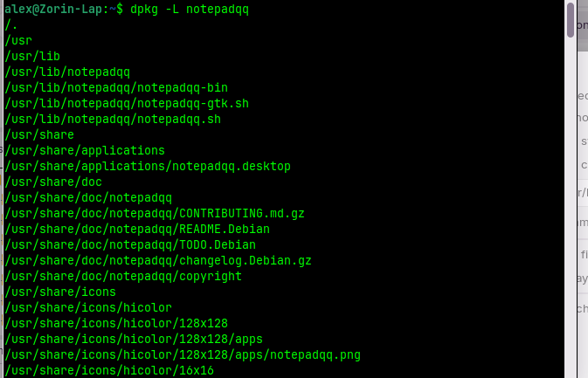Click the 'hicolor/128x128' directory line
This screenshot has width=588, height=378.
pos(116,324)
